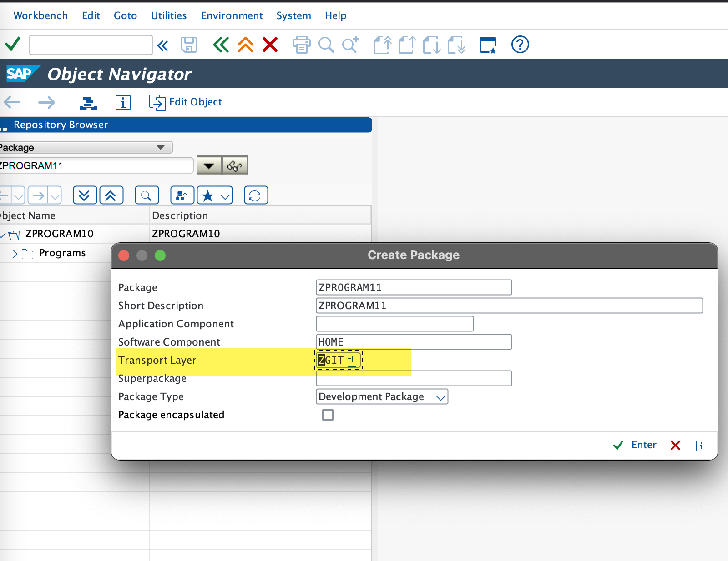Open the next object history dropdown
The height and width of the screenshot is (561, 728).
[x=55, y=195]
